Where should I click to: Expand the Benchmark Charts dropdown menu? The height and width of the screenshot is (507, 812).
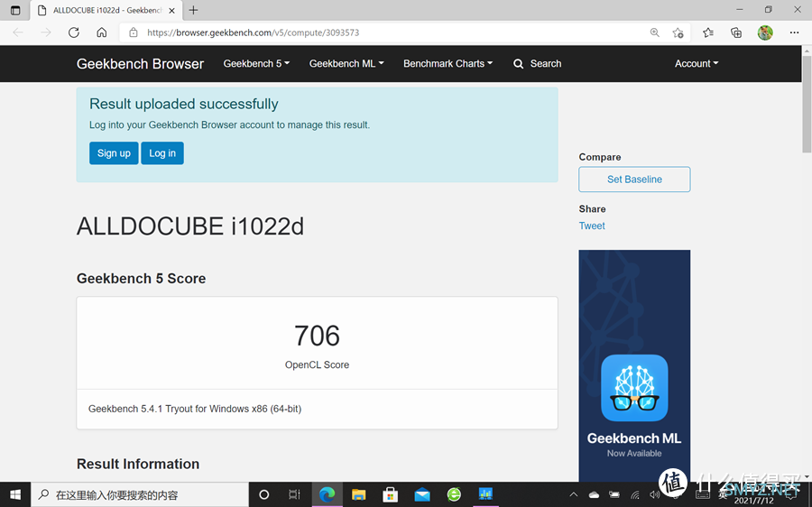tap(448, 64)
